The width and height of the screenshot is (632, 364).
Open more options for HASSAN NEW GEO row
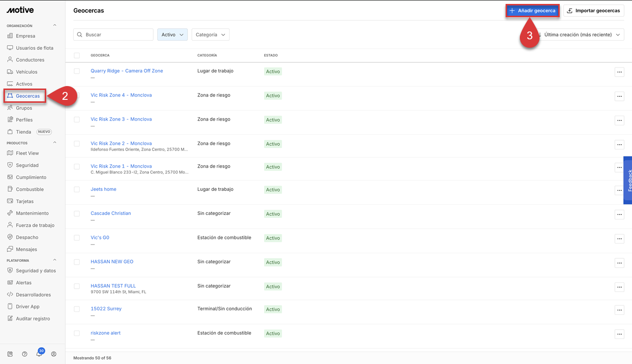click(x=619, y=263)
